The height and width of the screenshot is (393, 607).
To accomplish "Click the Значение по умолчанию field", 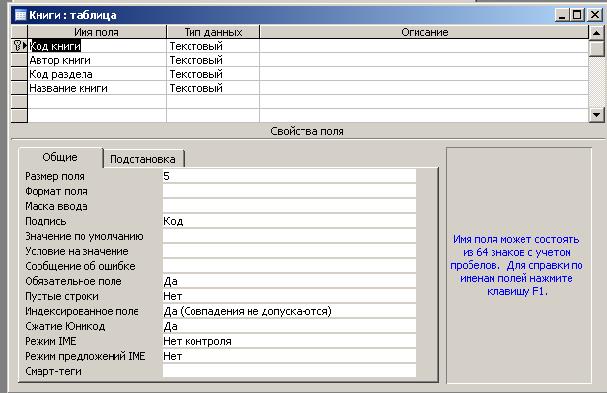I will 289,236.
